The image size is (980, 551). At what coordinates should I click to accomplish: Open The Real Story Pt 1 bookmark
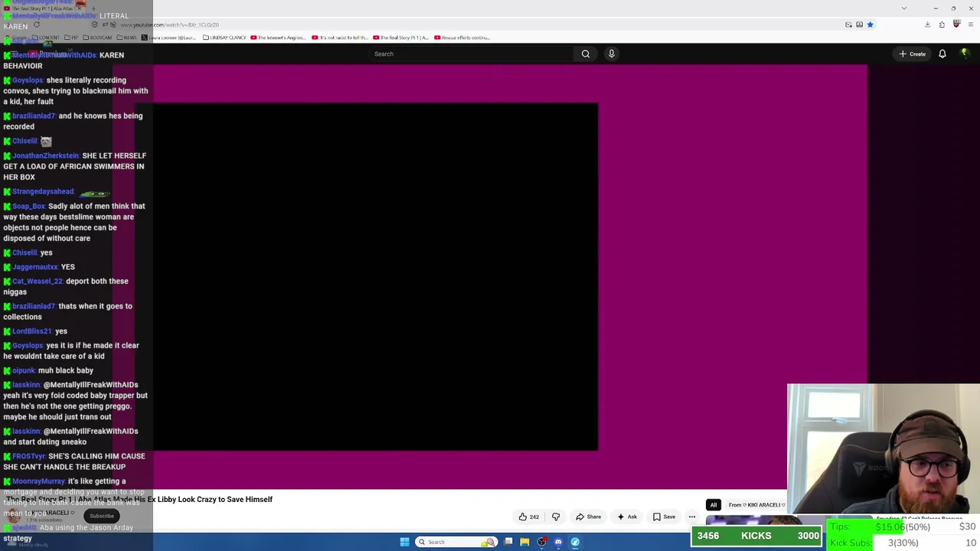(x=400, y=37)
